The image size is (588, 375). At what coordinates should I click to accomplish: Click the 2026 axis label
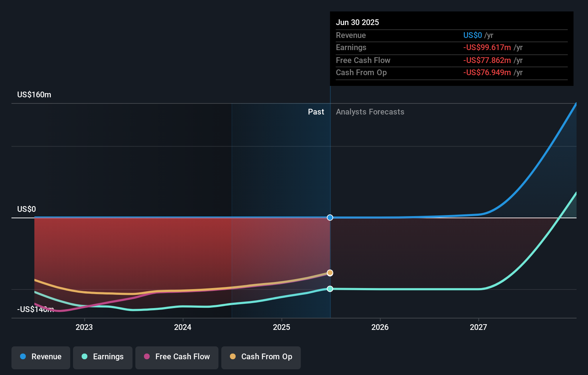point(380,327)
